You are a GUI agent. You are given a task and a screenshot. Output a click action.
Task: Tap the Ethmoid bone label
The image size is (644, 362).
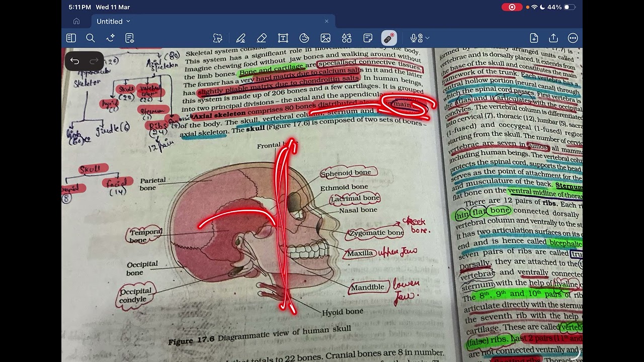(x=345, y=188)
